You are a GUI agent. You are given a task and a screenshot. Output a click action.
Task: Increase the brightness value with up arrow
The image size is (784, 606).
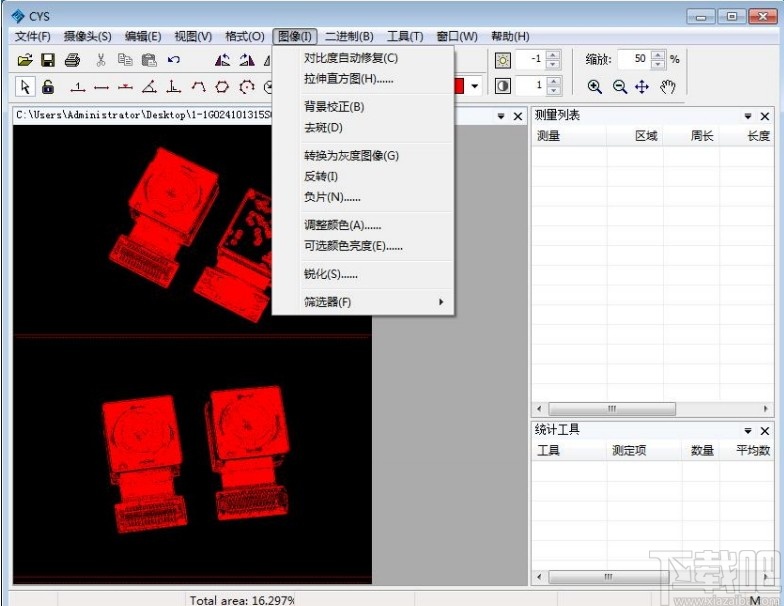[x=553, y=55]
